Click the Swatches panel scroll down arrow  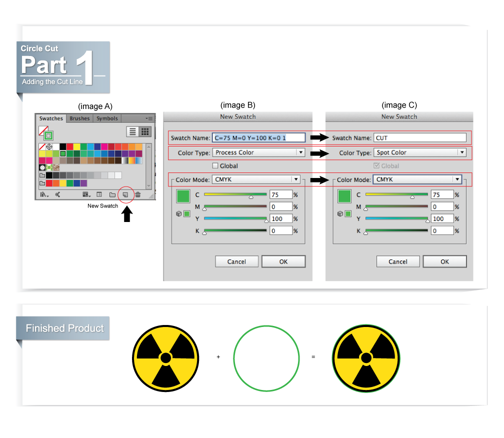[148, 185]
